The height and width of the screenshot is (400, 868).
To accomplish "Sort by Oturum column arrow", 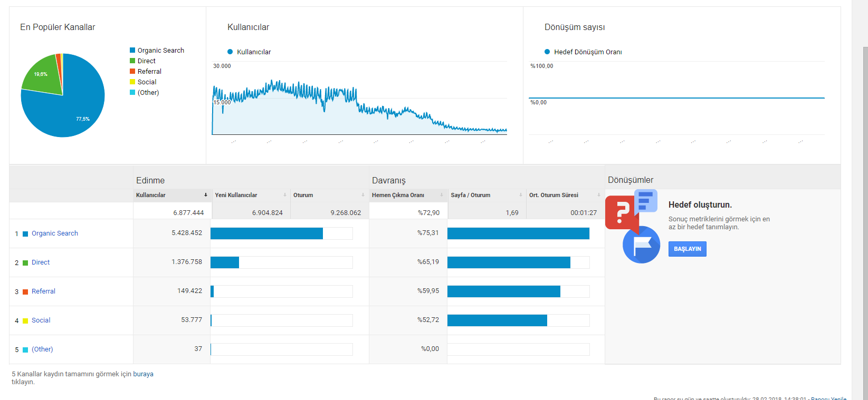I will tap(363, 195).
